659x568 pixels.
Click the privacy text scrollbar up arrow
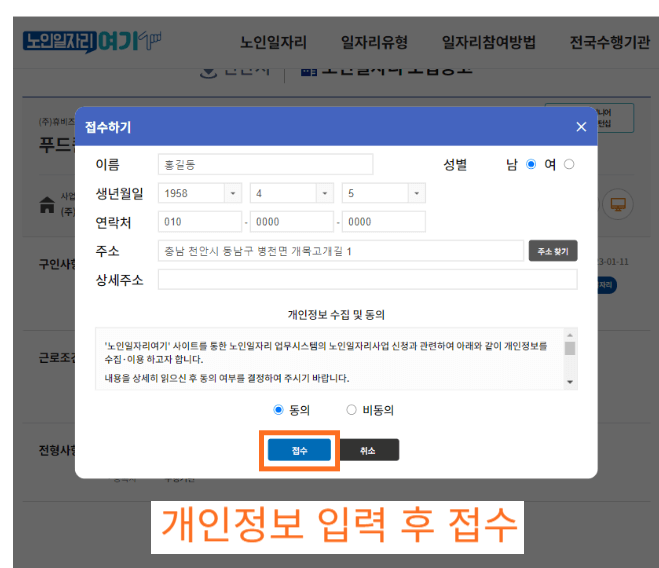click(570, 335)
